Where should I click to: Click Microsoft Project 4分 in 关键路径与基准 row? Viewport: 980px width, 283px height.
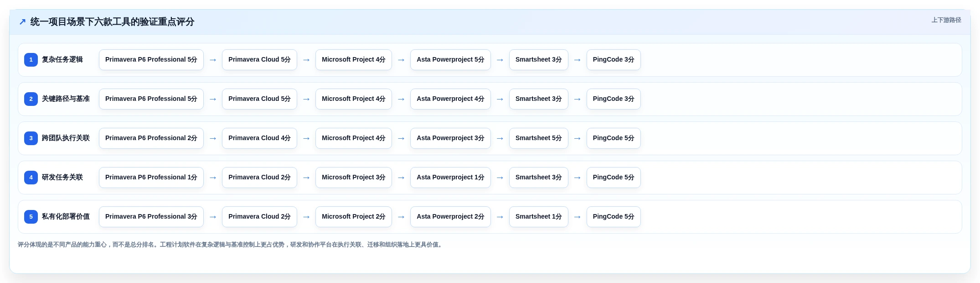[354, 99]
